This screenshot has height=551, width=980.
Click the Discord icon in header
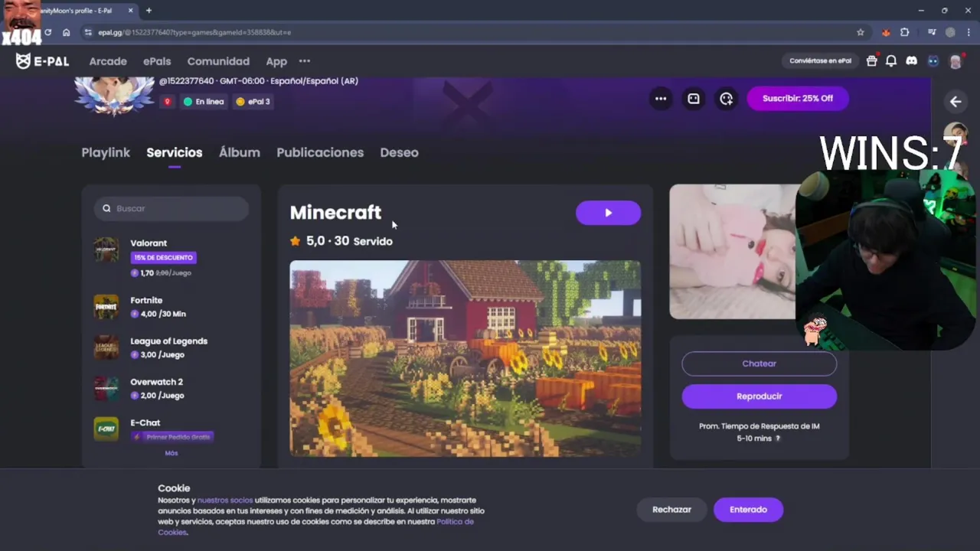pyautogui.click(x=911, y=61)
